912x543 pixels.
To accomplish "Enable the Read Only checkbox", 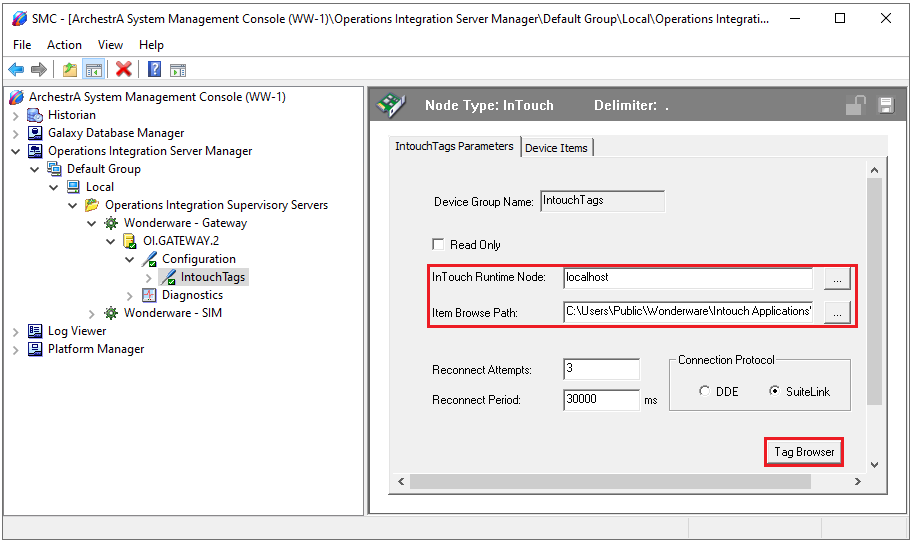I will pyautogui.click(x=438, y=244).
